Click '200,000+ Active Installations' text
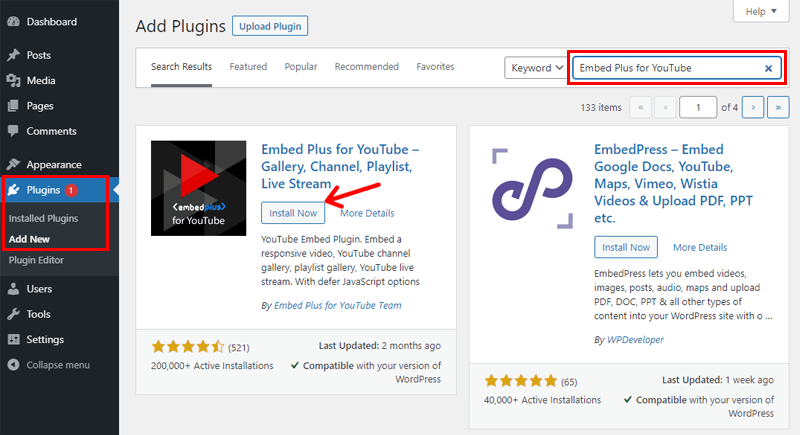 [212, 366]
